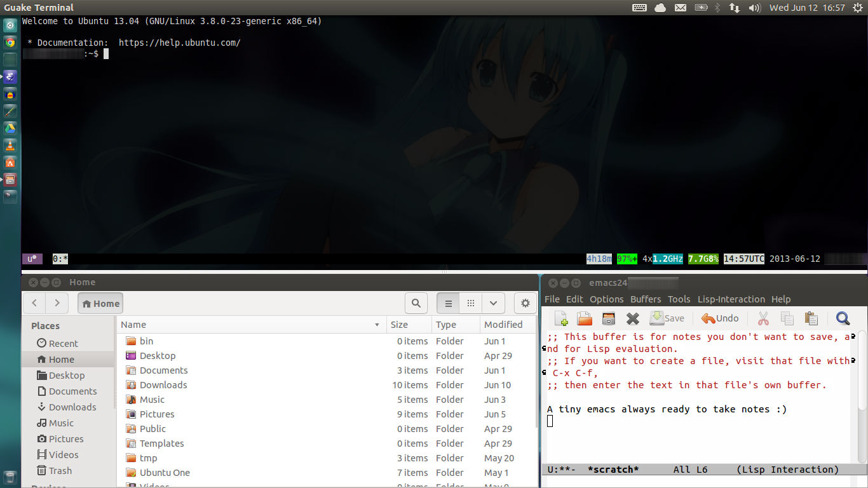Open the messaging envelope indicator

pyautogui.click(x=681, y=8)
